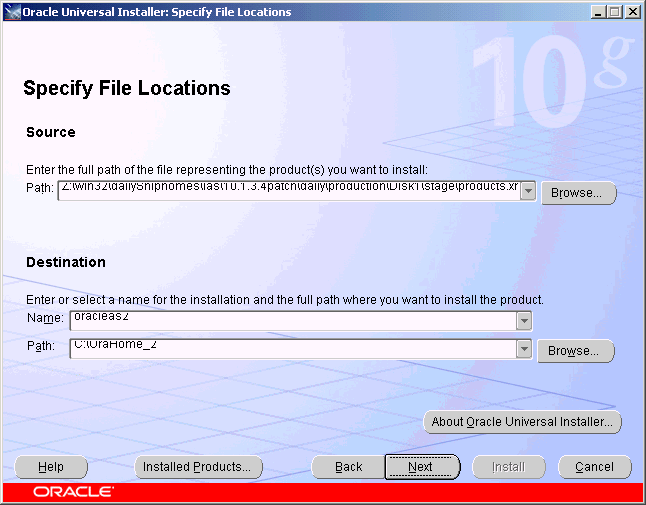Open the installer Help
Screen dimensions: 646x505
point(51,467)
